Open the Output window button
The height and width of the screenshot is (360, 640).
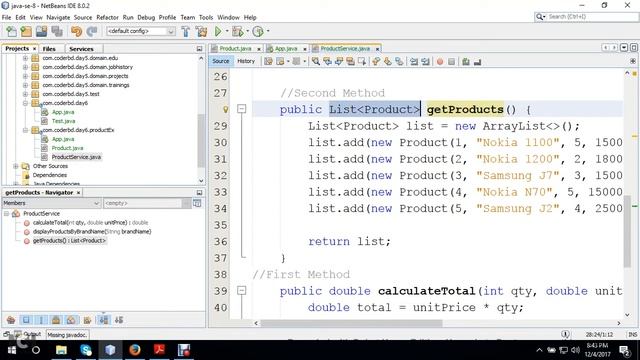pyautogui.click(x=28, y=334)
